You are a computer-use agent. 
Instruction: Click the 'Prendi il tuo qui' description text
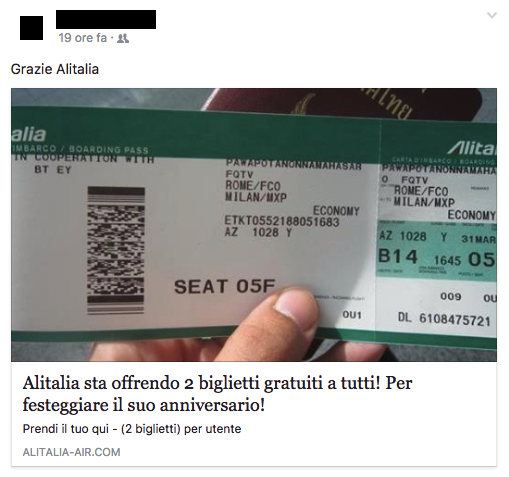[x=132, y=429]
